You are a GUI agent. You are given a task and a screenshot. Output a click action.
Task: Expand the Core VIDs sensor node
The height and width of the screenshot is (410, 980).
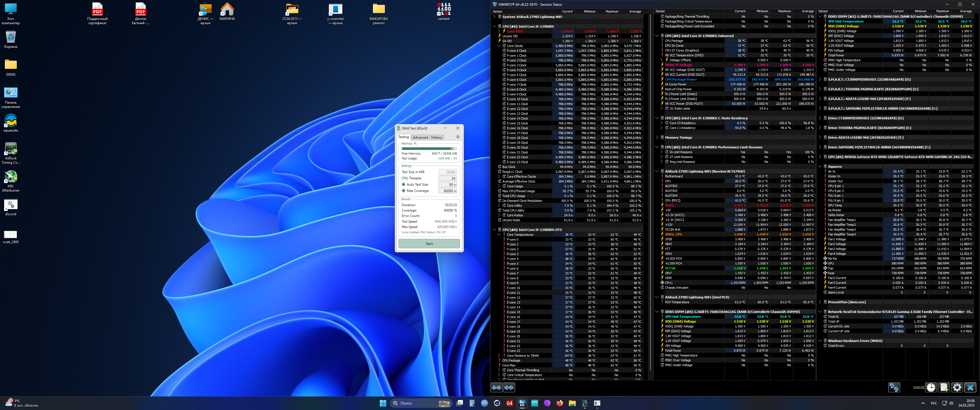click(499, 31)
